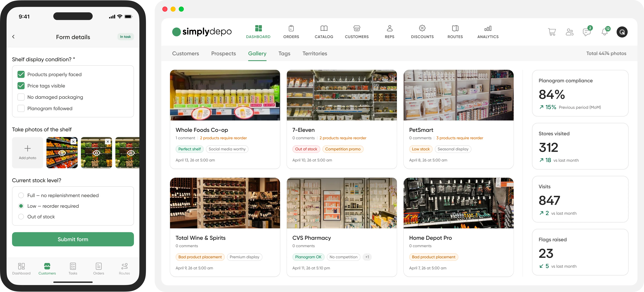Tap the Add photo tile
644x292 pixels.
coord(27,152)
